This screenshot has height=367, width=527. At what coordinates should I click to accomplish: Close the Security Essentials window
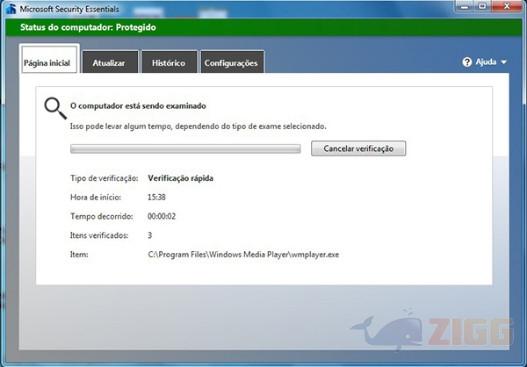[507, 6]
